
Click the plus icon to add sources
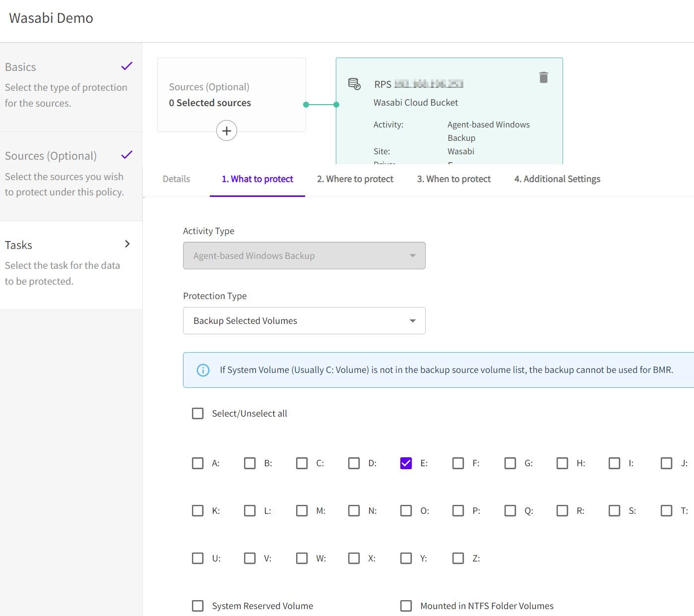[x=227, y=131]
